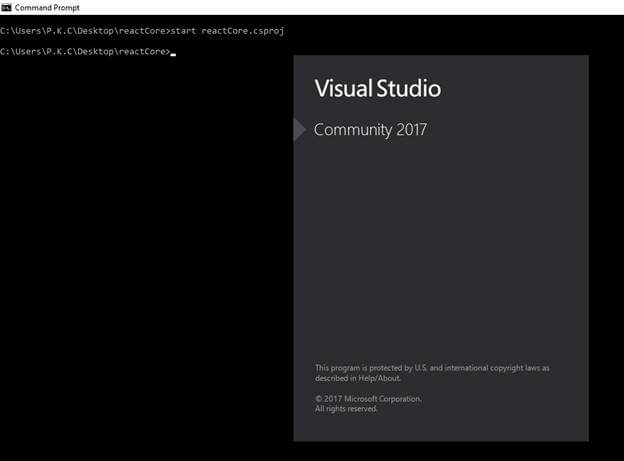Click the "Command Prompt" window title text
The image size is (624, 461).
click(47, 8)
